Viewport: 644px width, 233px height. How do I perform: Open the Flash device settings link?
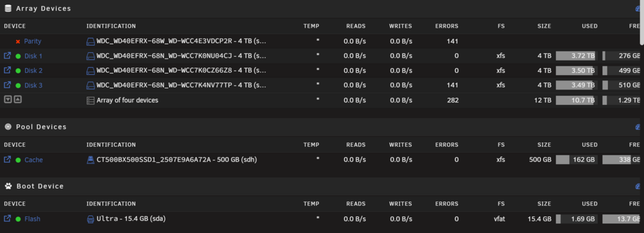[x=32, y=219]
